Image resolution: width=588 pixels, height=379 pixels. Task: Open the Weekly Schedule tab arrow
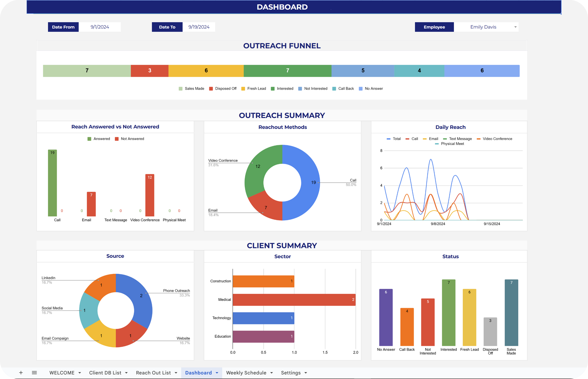(272, 373)
